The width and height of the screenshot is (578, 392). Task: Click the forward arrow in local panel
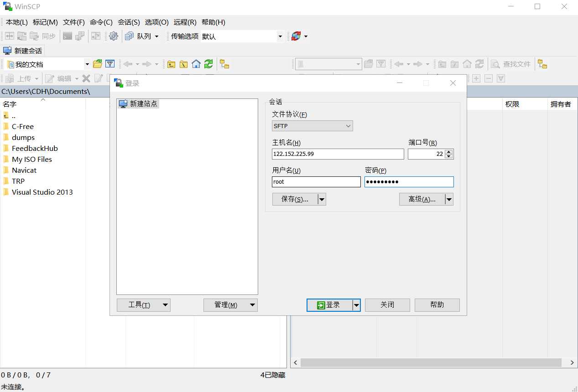pos(146,64)
